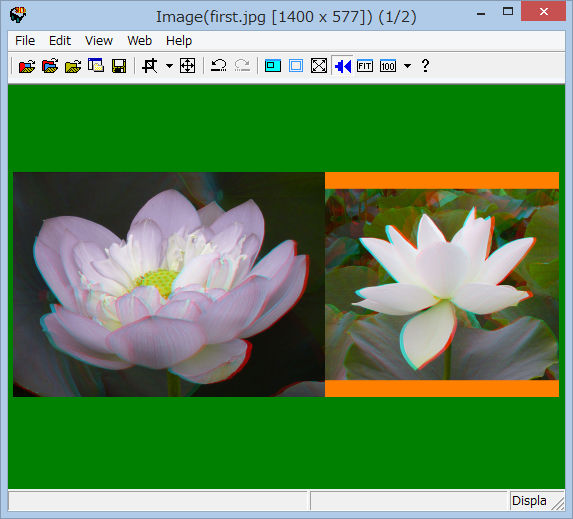Click the second open-folder icon with images
This screenshot has height=519, width=573.
pos(50,66)
